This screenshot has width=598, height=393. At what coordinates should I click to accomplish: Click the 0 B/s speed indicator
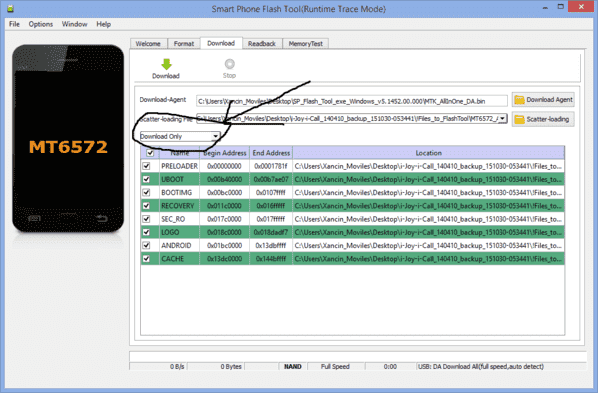click(x=177, y=367)
